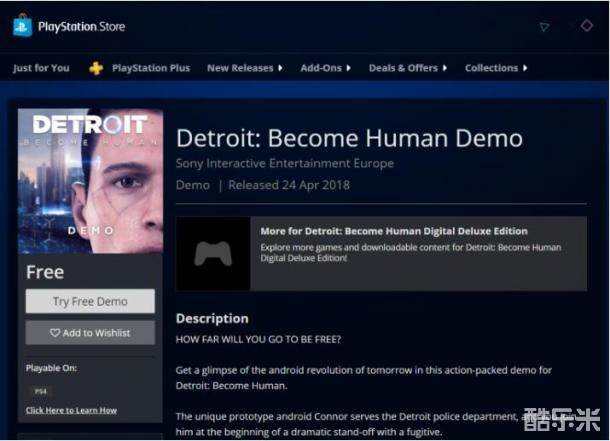The image size is (610, 441).
Task: Click the Add to Wishlist button
Action: pyautogui.click(x=90, y=333)
